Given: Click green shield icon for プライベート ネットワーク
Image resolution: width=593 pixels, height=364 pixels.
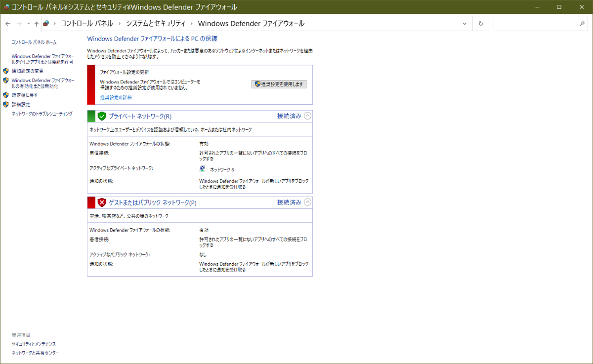Looking at the screenshot, I should pos(102,116).
